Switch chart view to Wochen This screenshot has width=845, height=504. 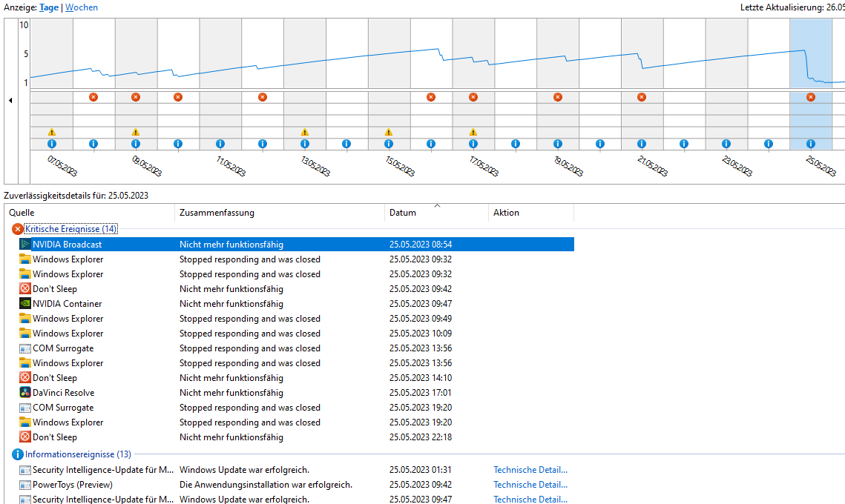82,7
